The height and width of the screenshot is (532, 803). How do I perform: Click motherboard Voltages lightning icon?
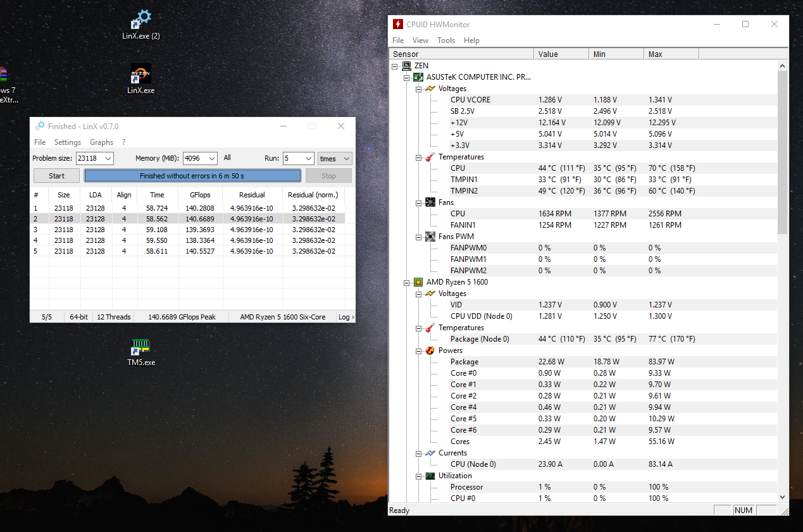[430, 88]
